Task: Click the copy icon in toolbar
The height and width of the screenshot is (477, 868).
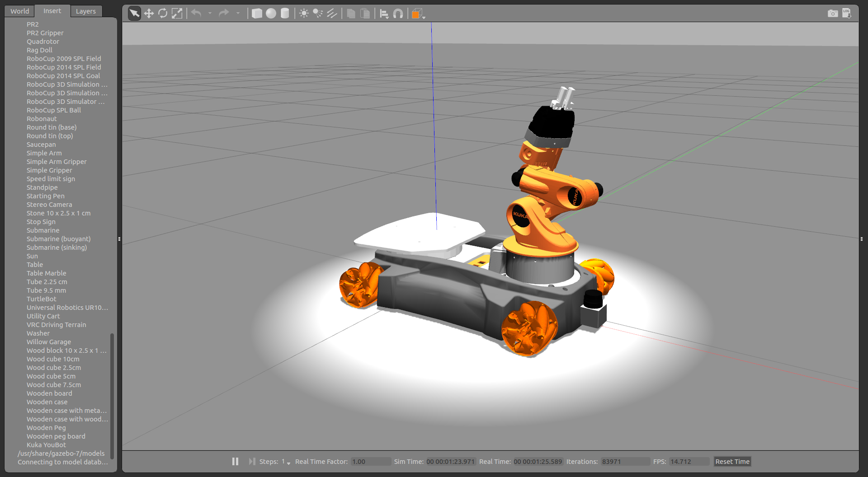Action: 351,14
